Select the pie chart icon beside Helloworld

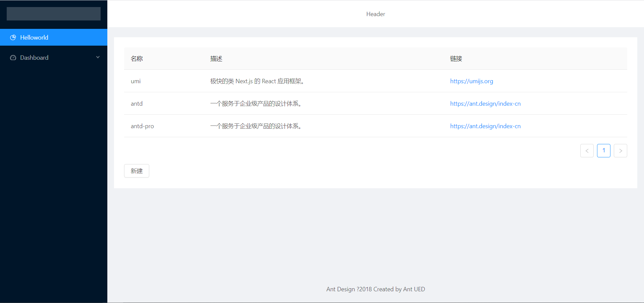click(x=13, y=37)
